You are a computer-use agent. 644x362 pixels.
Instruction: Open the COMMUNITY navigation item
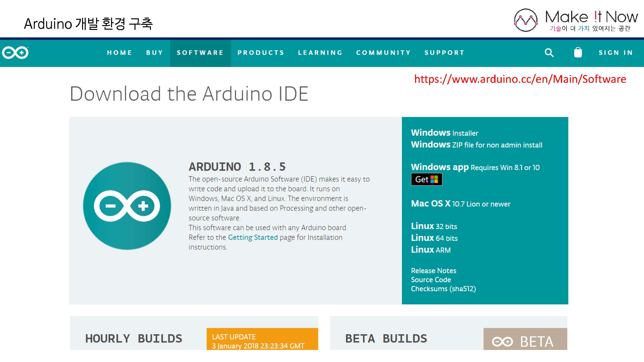[x=383, y=53]
